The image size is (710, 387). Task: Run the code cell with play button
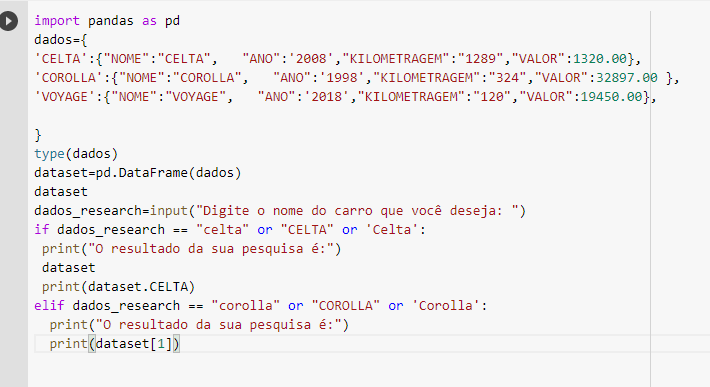point(9,21)
